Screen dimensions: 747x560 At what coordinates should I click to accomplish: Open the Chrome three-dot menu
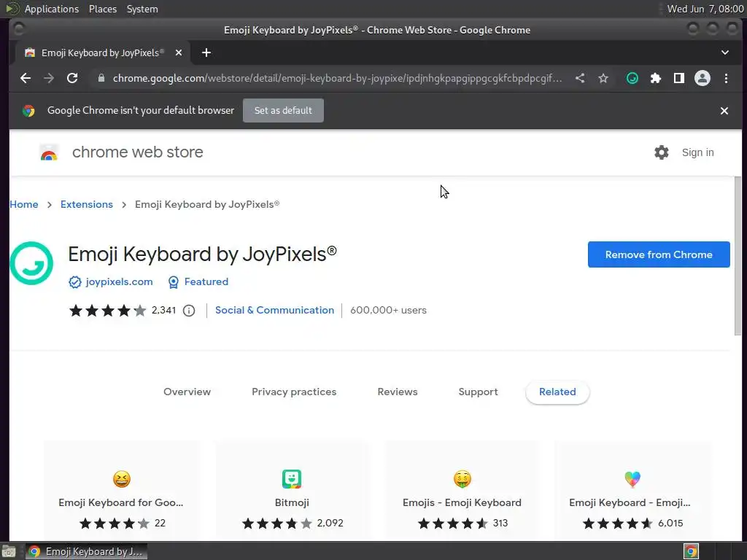click(726, 78)
